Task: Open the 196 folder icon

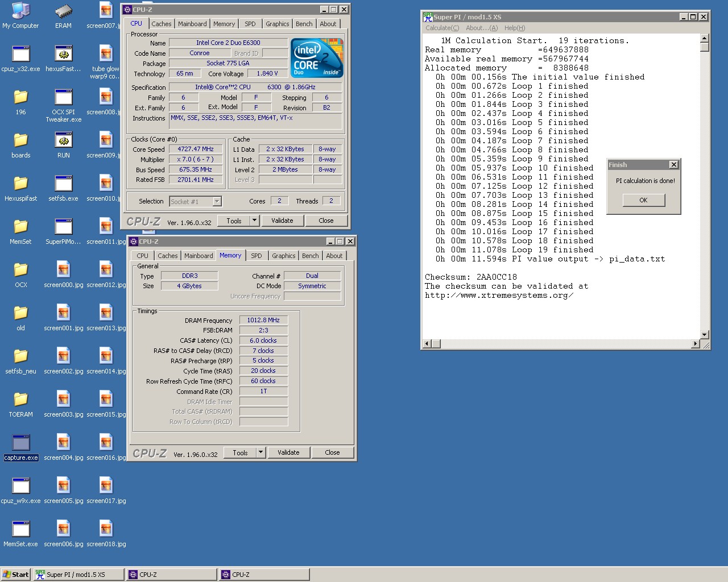Action: 20,102
